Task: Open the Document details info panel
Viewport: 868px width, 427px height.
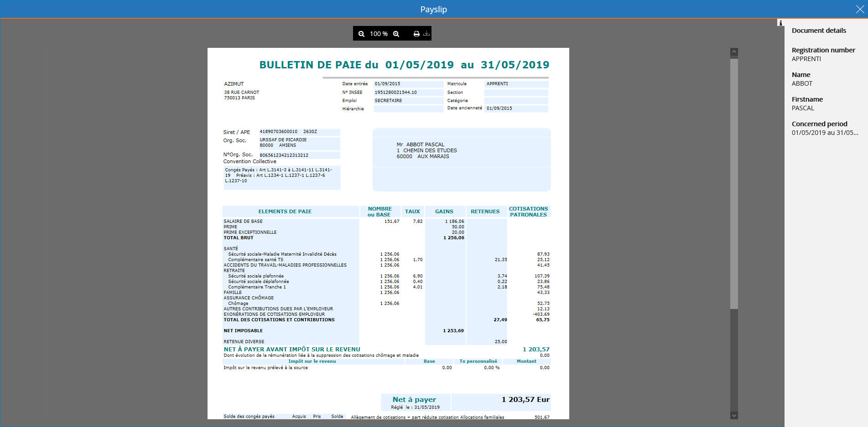Action: coord(780,23)
